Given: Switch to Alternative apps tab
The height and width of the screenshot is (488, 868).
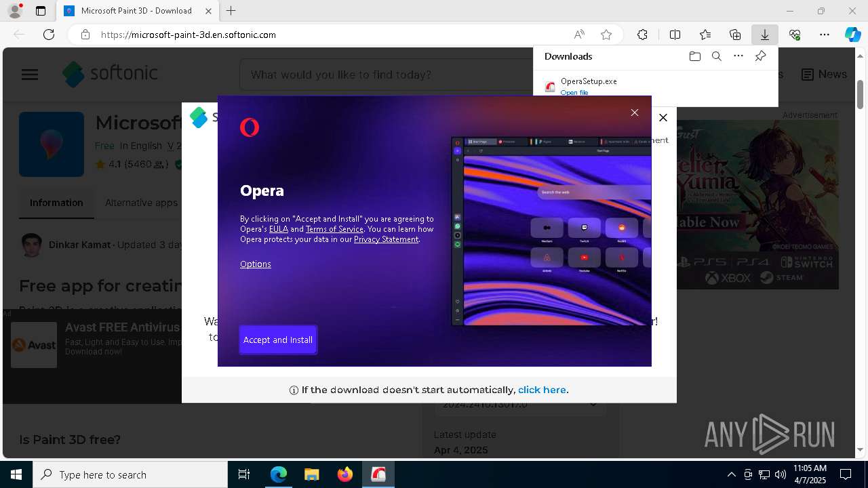Looking at the screenshot, I should pyautogui.click(x=141, y=203).
